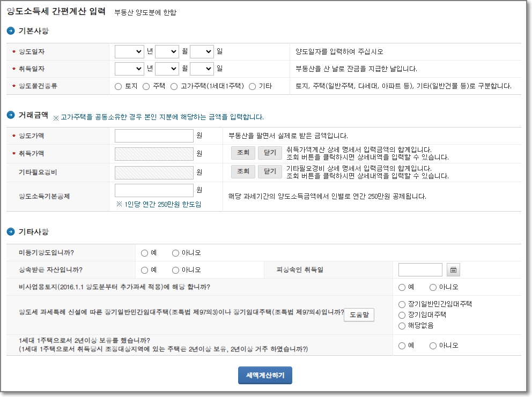Image resolution: width=532 pixels, height=397 pixels.
Task: Open the 취득일자 day dropdown
Action: pos(202,69)
